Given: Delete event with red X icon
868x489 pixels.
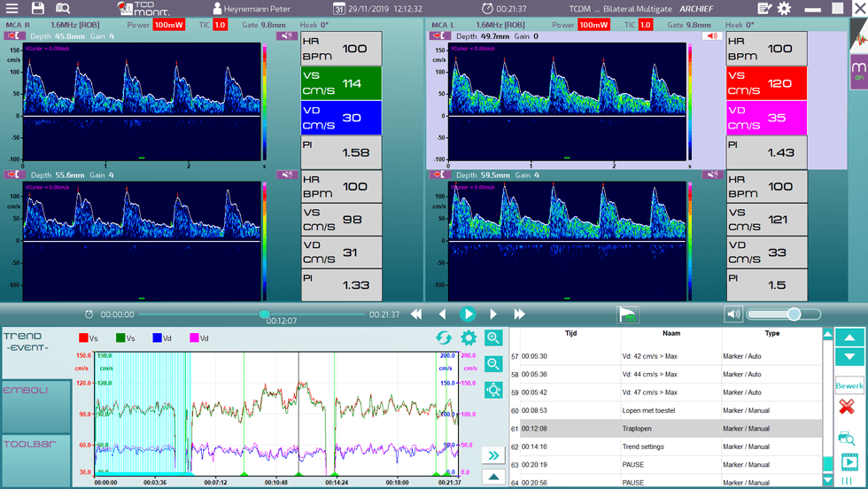Looking at the screenshot, I should tap(846, 407).
